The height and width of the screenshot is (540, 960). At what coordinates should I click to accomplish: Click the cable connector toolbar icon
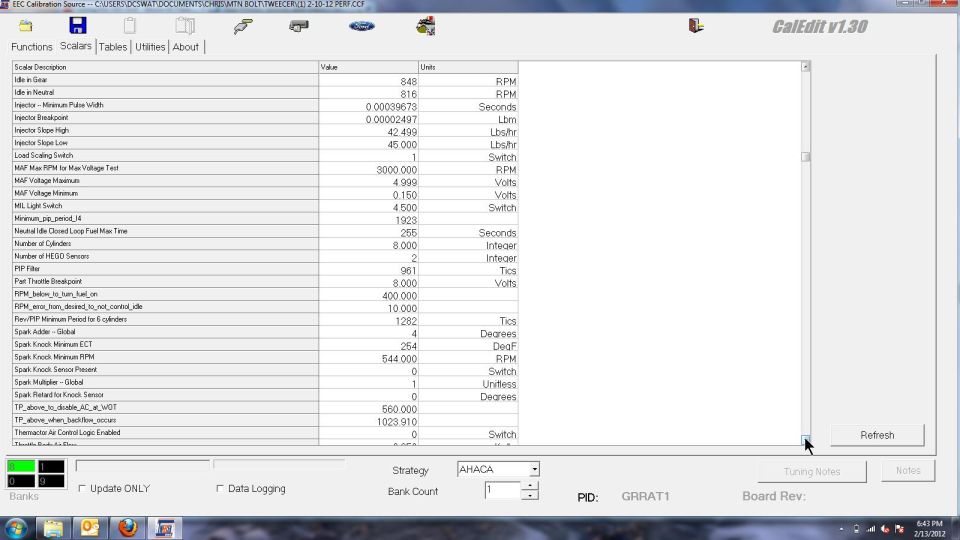(x=243, y=26)
